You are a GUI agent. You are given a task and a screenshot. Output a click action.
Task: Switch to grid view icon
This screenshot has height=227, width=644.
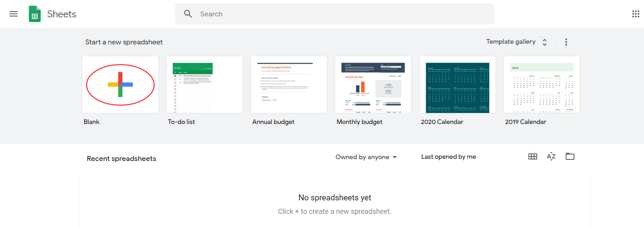(533, 157)
